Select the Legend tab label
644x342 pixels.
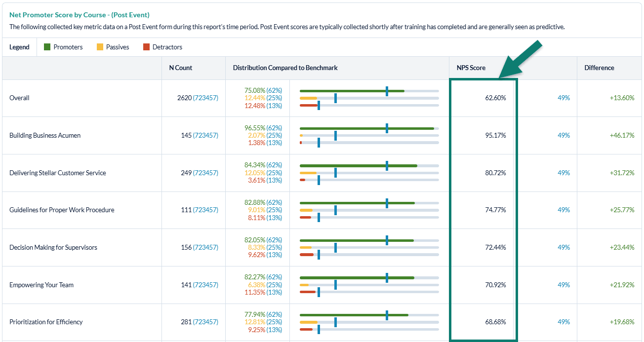point(20,47)
